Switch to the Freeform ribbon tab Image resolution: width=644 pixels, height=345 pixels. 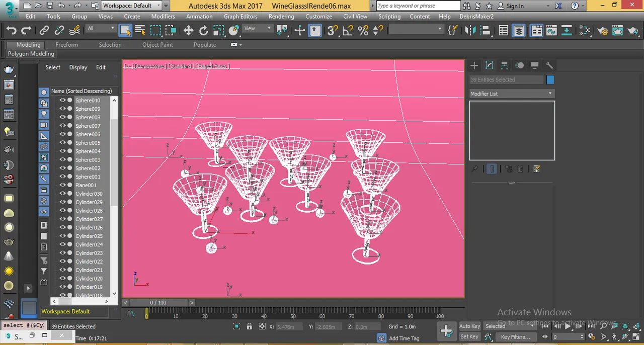tap(67, 45)
